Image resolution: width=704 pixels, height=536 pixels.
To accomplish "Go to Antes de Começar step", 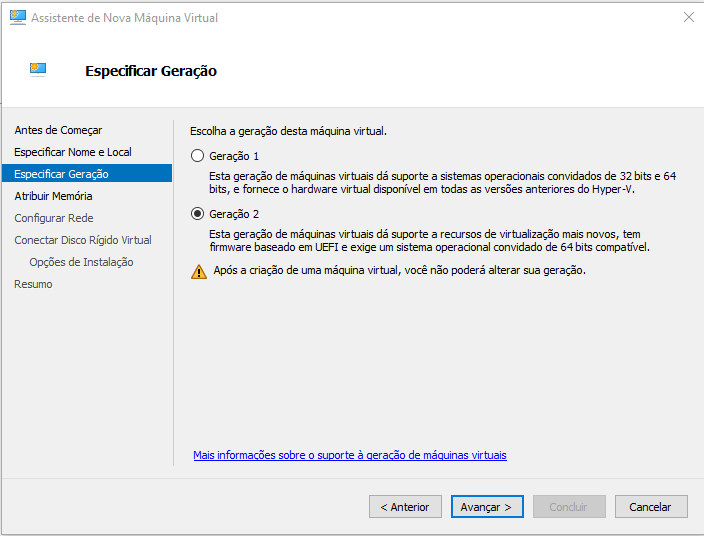I will 58,130.
